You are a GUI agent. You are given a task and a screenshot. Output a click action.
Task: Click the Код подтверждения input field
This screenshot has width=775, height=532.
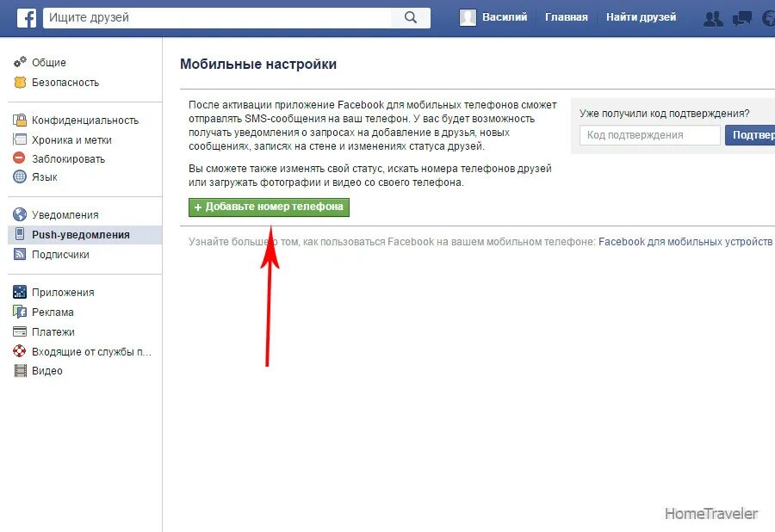tap(649, 135)
